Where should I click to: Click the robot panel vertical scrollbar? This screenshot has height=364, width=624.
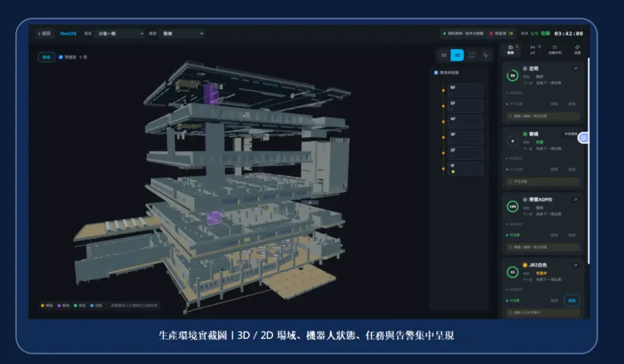coord(588,161)
